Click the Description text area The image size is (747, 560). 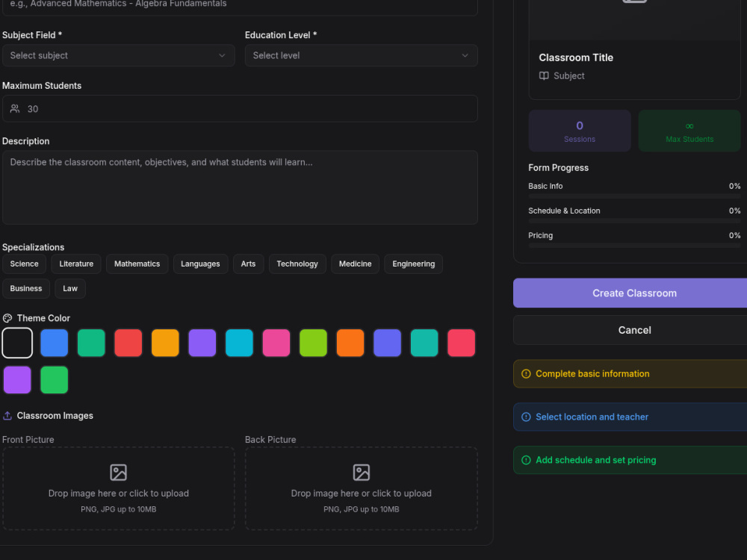pyautogui.click(x=240, y=187)
